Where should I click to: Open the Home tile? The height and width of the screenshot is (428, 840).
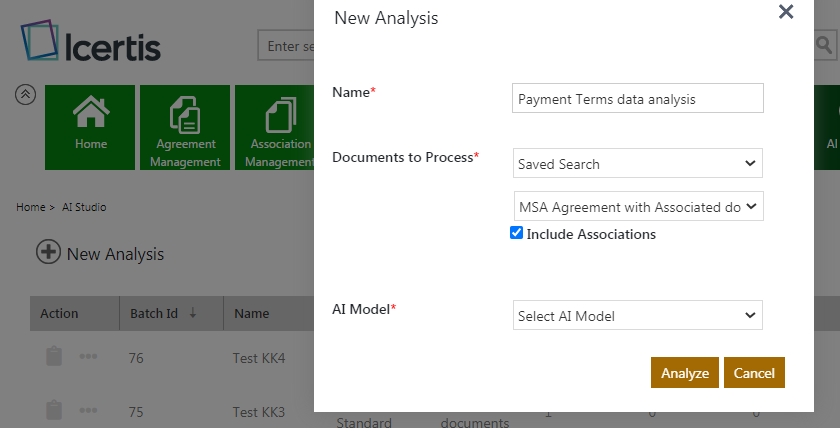pyautogui.click(x=91, y=127)
